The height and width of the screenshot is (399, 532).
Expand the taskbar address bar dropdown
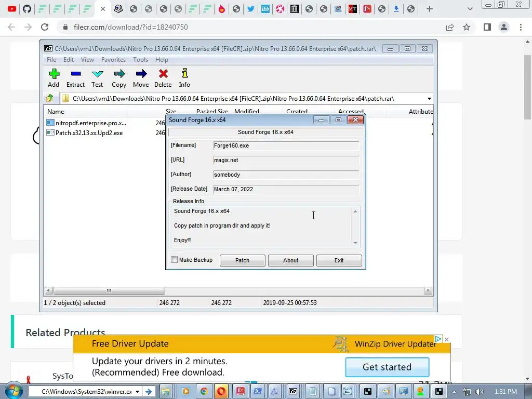(x=137, y=392)
